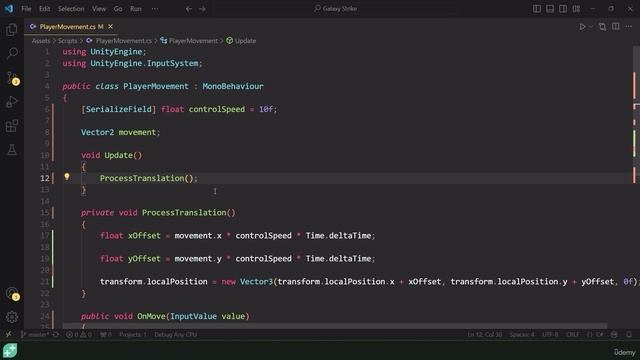
Task: Open the Run and Debug view
Action: pyautogui.click(x=12, y=102)
